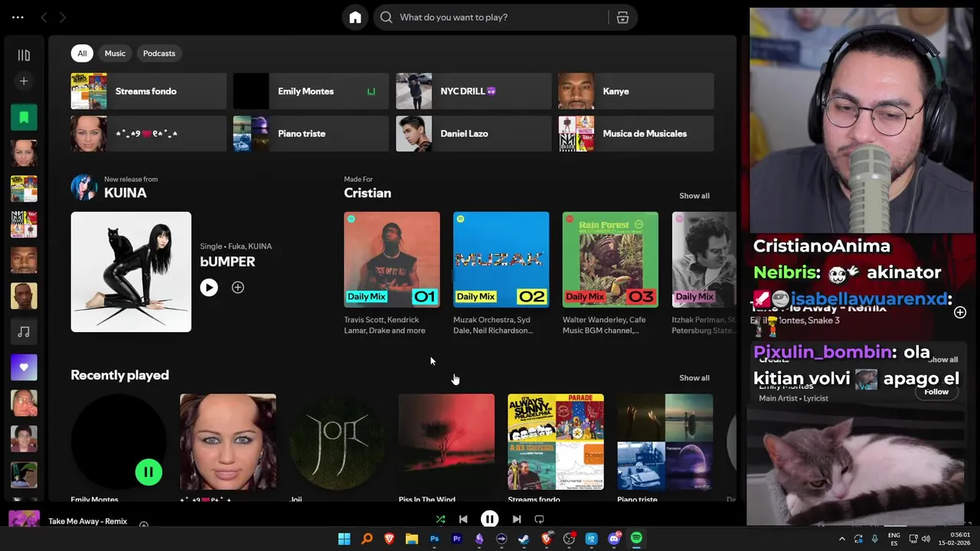Open the green bookmark item in the sidebar
The image size is (980, 551).
[24, 117]
